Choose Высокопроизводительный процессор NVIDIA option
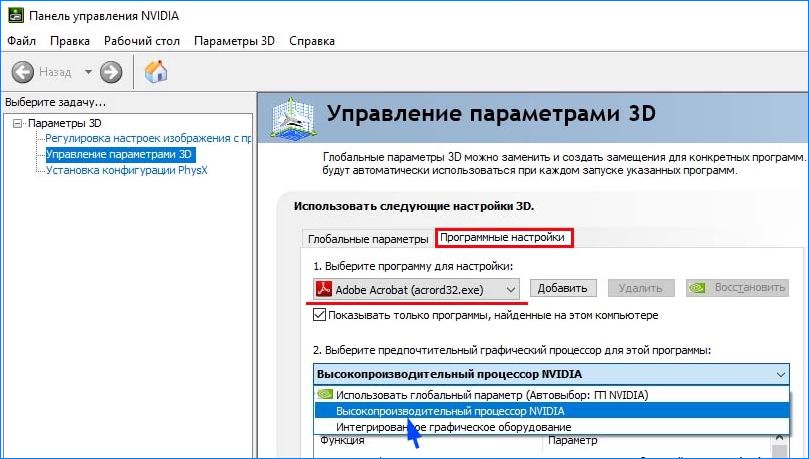This screenshot has width=809, height=459. coord(552,411)
